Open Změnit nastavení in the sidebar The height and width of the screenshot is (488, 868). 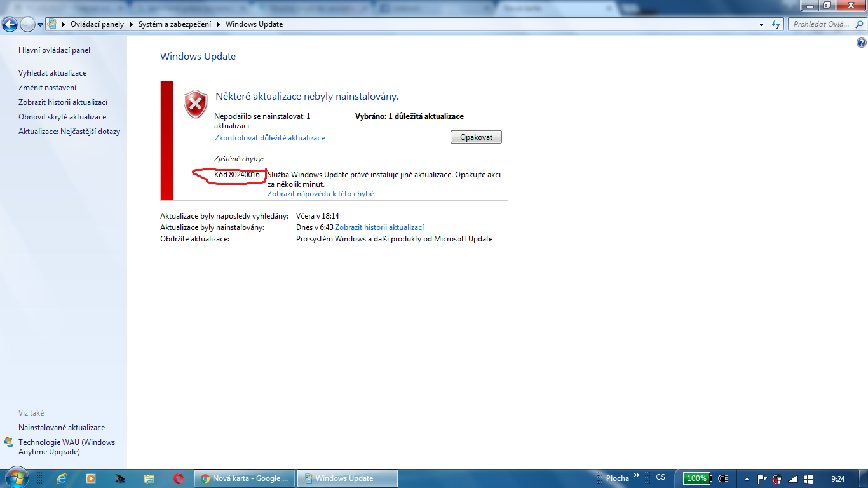coord(48,88)
